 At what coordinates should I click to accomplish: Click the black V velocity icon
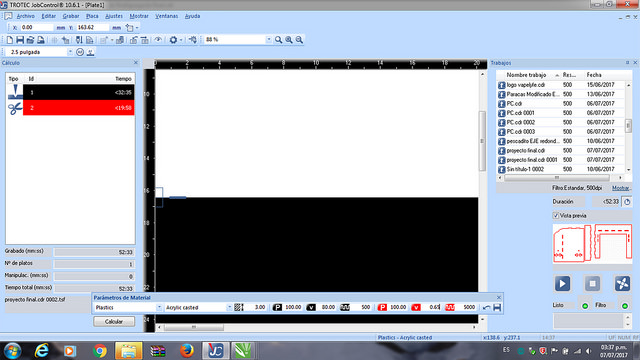(311, 307)
